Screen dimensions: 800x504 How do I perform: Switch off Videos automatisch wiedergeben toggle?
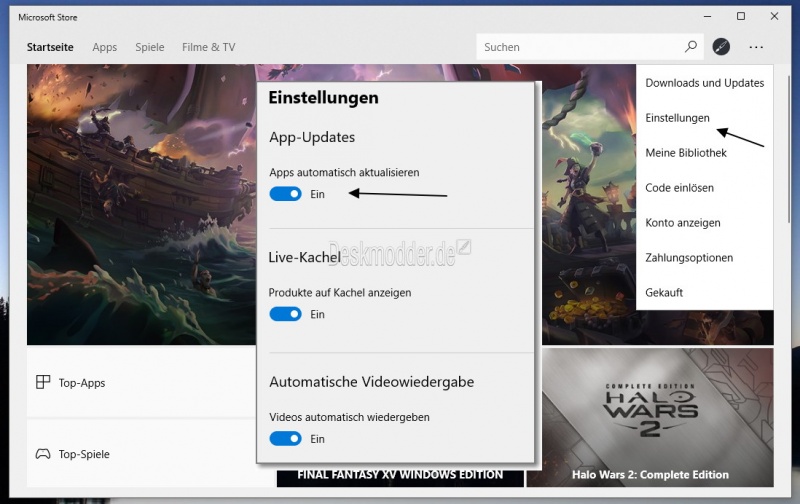[x=285, y=438]
